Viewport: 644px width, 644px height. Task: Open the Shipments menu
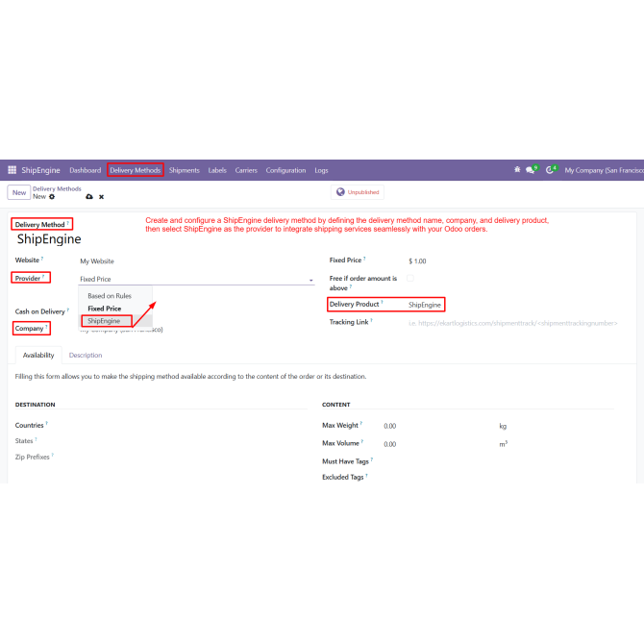point(184,170)
